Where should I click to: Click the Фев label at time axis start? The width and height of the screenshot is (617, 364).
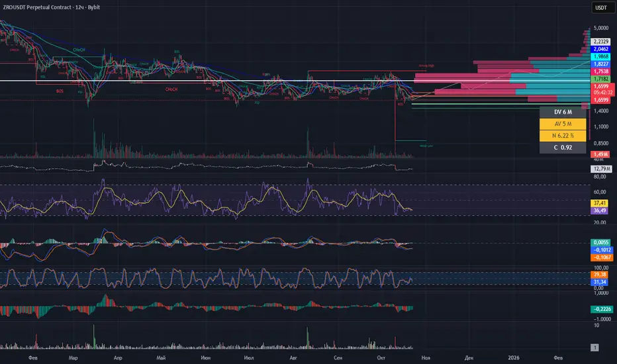point(33,357)
